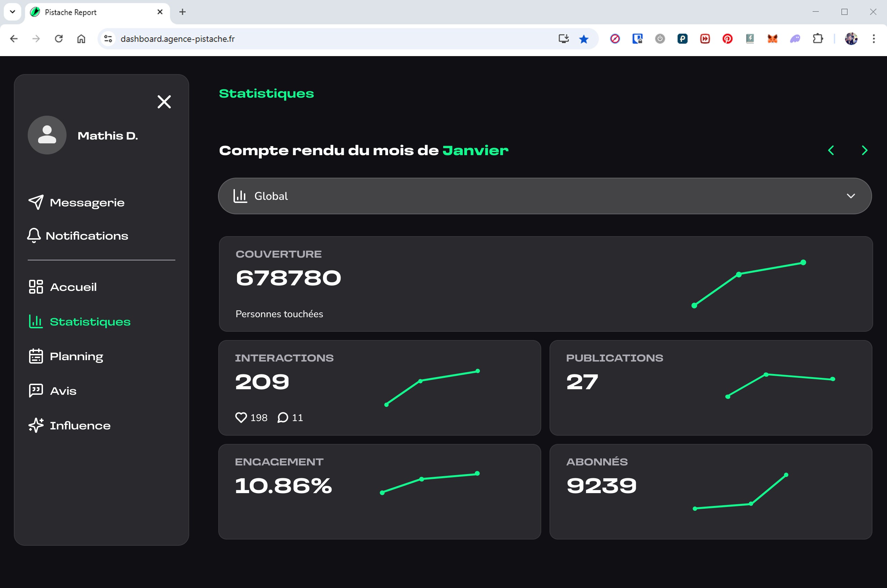Image resolution: width=887 pixels, height=588 pixels.
Task: Reload the Pistache Report page
Action: click(x=59, y=39)
